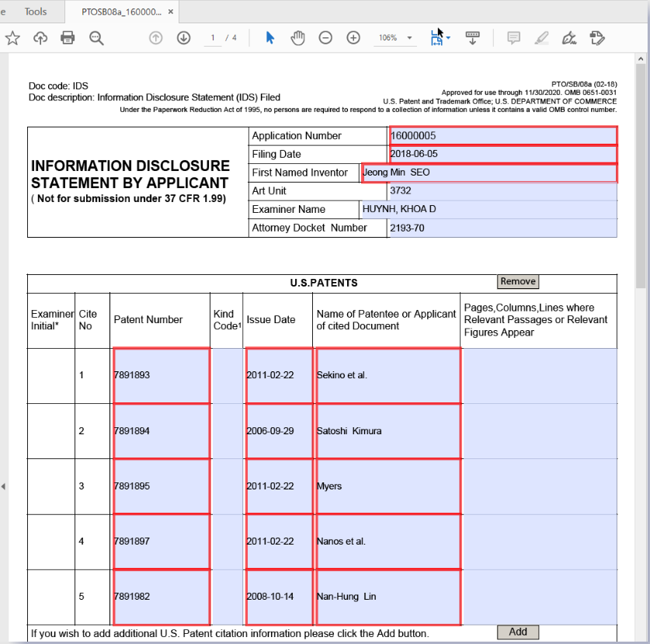
Task: Zoom out with the minus icon
Action: pyautogui.click(x=326, y=38)
